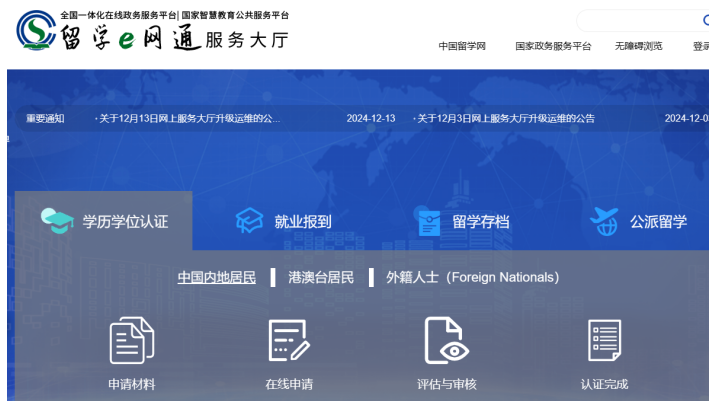The image size is (709, 401).
Task: Click the 留学e网通 site logo
Action: pyautogui.click(x=152, y=33)
